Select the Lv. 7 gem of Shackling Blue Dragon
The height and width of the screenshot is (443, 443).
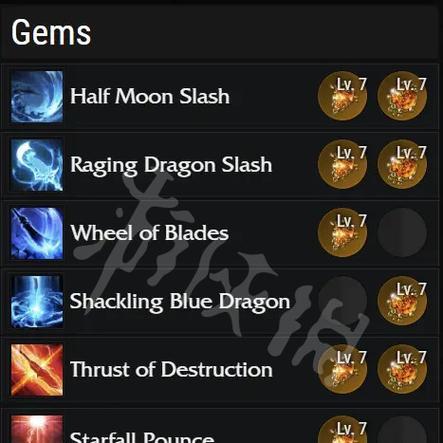(x=402, y=302)
